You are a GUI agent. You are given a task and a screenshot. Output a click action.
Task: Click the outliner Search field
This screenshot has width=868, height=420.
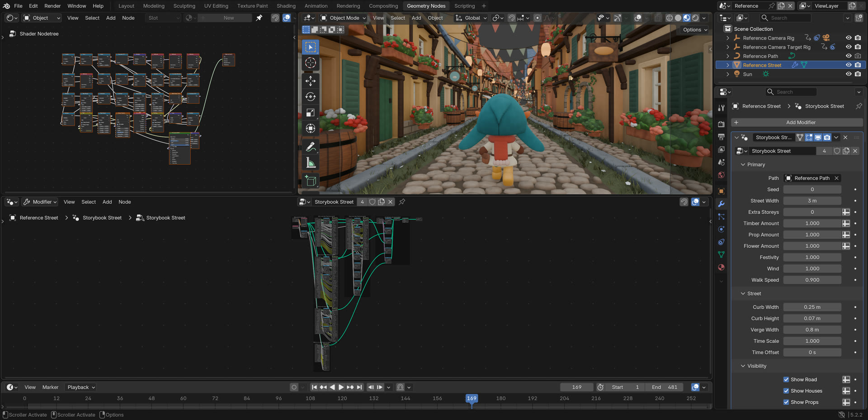click(x=786, y=18)
